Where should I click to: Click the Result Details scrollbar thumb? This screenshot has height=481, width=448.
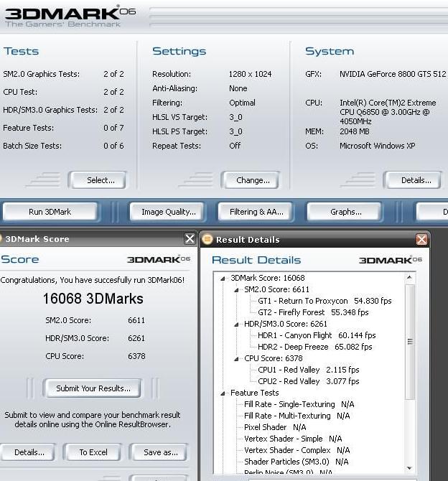(410, 342)
